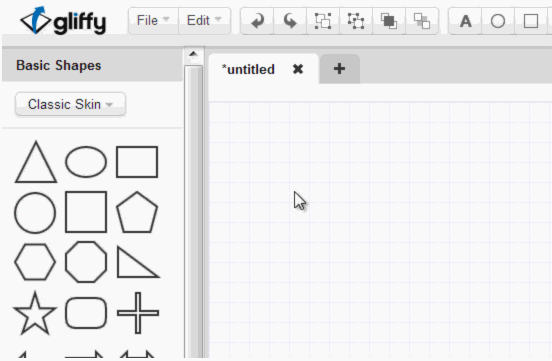Pick the pentagon shape
Image resolution: width=552 pixels, height=361 pixels.
coord(137,212)
